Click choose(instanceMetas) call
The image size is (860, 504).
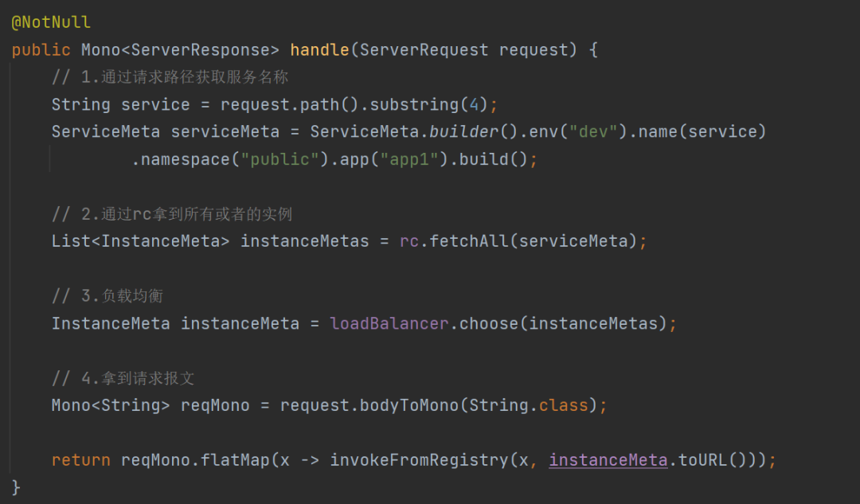tap(563, 323)
